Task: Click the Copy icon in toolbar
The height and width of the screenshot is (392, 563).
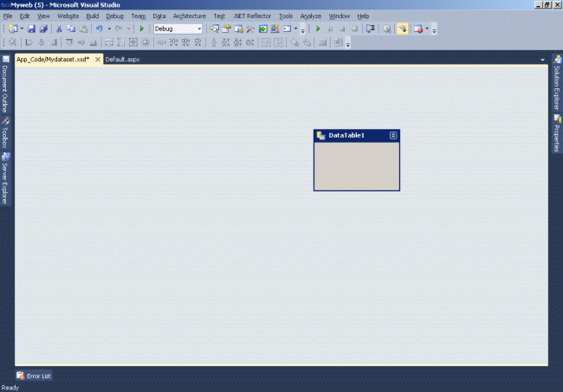Action: pyautogui.click(x=71, y=29)
